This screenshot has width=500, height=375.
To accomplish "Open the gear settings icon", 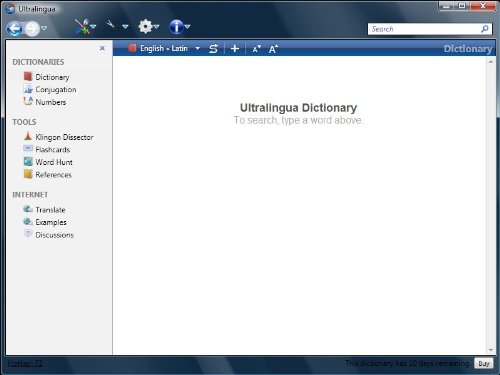I will [145, 26].
